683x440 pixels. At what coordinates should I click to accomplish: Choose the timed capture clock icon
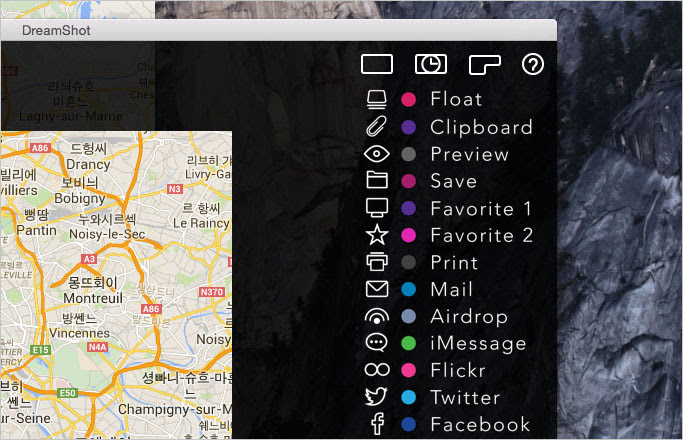pyautogui.click(x=430, y=64)
